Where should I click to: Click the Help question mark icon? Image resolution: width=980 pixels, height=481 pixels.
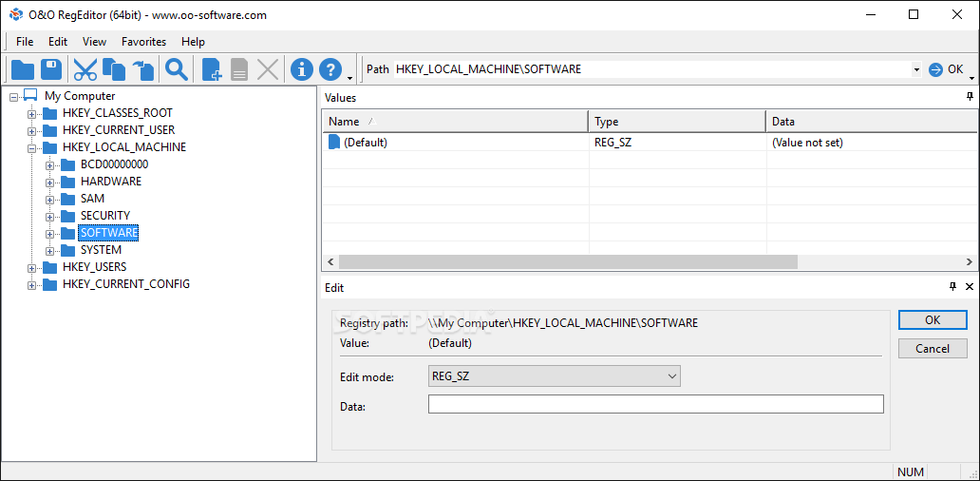tap(330, 69)
